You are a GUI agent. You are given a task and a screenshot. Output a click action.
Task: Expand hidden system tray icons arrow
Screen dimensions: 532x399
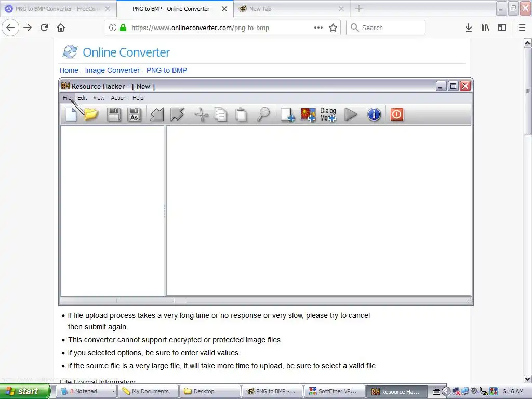[x=446, y=392]
